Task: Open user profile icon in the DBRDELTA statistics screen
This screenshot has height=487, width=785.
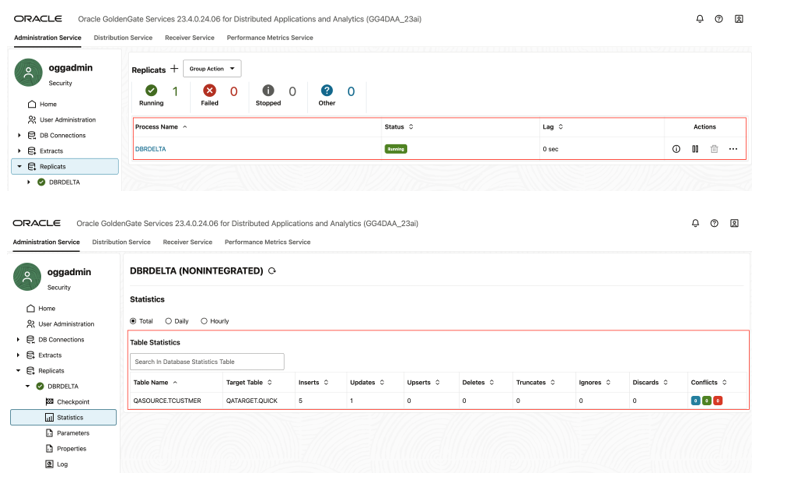Action: (x=734, y=223)
